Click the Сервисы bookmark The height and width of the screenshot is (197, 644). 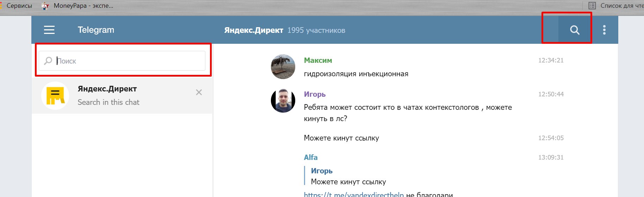click(16, 6)
